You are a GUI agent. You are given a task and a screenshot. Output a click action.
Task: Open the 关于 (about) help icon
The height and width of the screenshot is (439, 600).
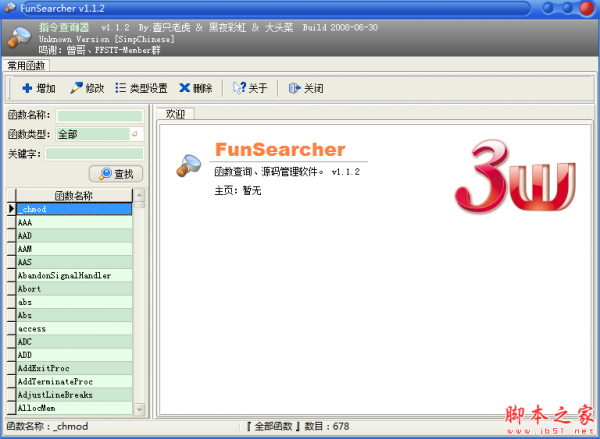(x=239, y=88)
